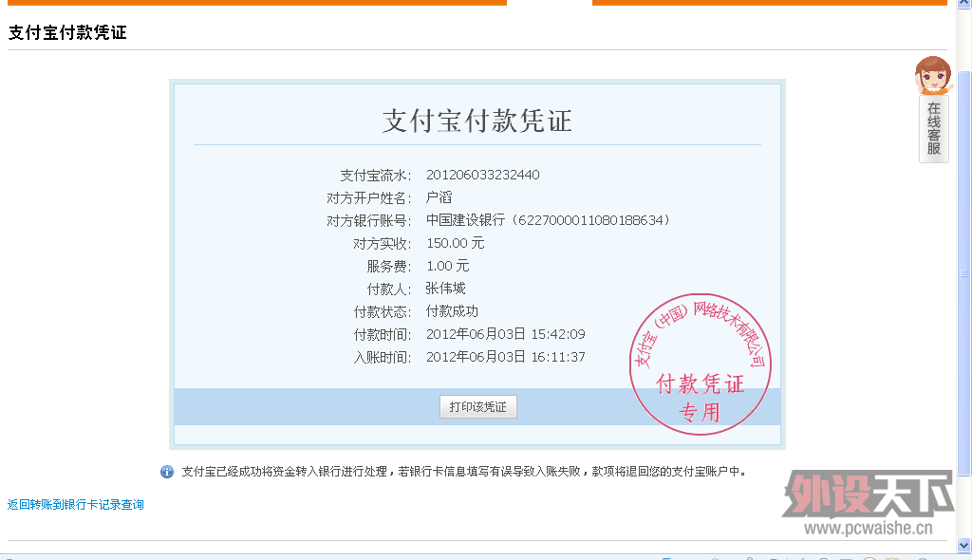Screen dimensions: 972x560
Task: Click the right orange tab bar at top
Action: point(769,3)
